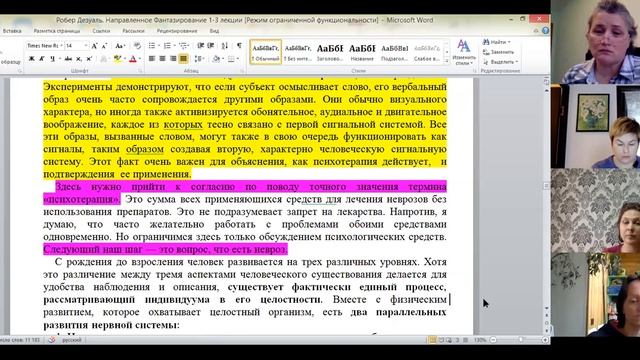Sort text with the A-Z icon

pyautogui.click(x=225, y=46)
